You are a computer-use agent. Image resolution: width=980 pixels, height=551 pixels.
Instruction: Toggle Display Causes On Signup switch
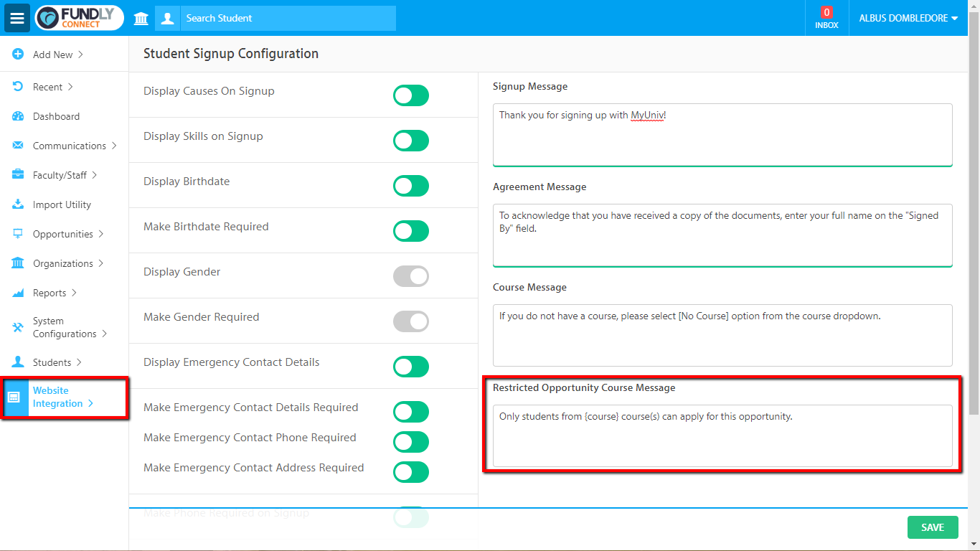coord(411,95)
